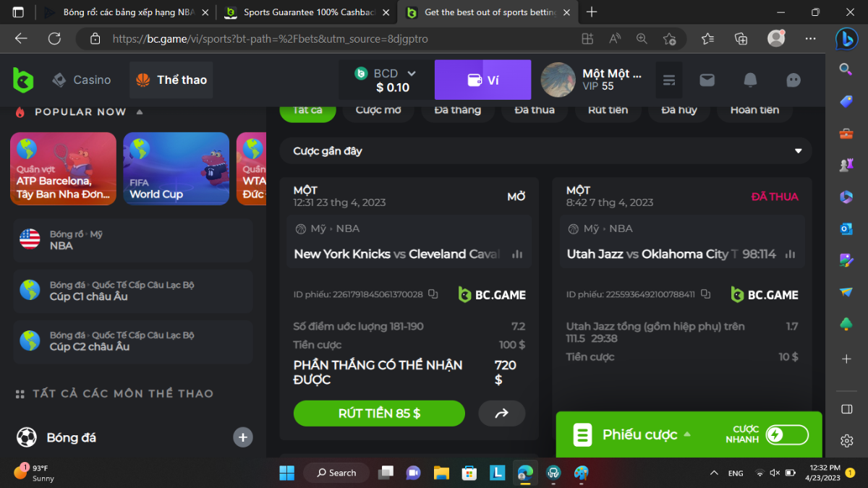Click the BC.GAME logo in header
The width and height of the screenshot is (868, 488).
click(23, 80)
